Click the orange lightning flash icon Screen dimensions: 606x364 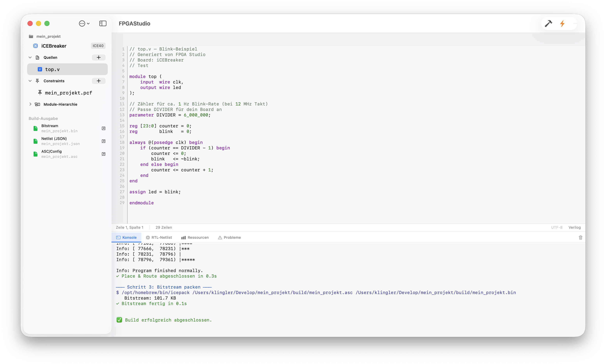point(562,24)
